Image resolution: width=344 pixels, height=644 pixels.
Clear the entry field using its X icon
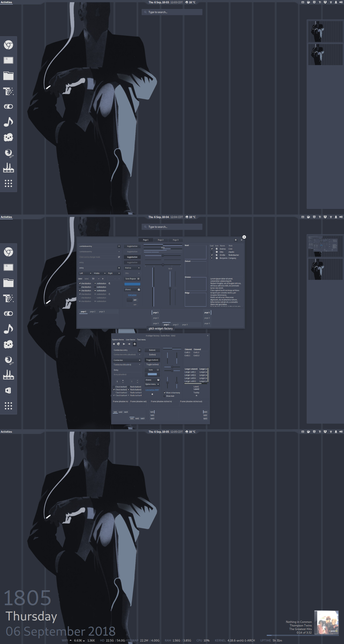click(119, 268)
